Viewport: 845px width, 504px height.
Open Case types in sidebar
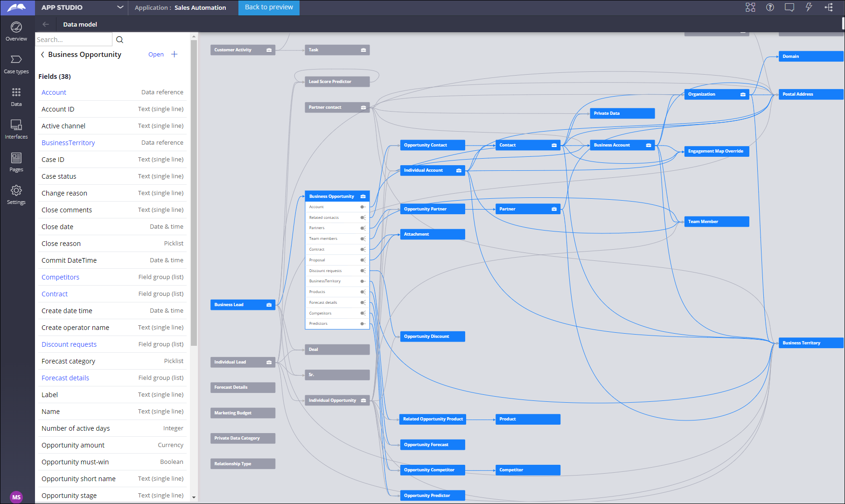click(16, 64)
